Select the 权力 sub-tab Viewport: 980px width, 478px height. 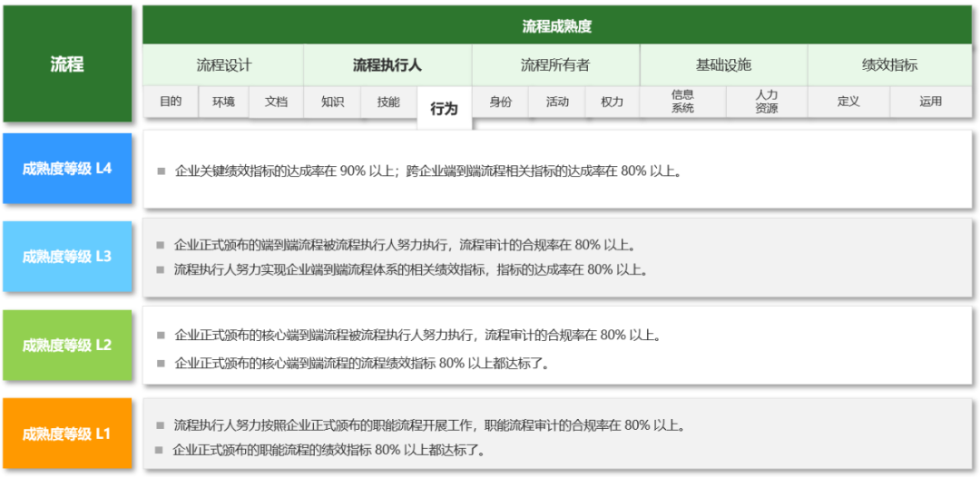point(612,102)
